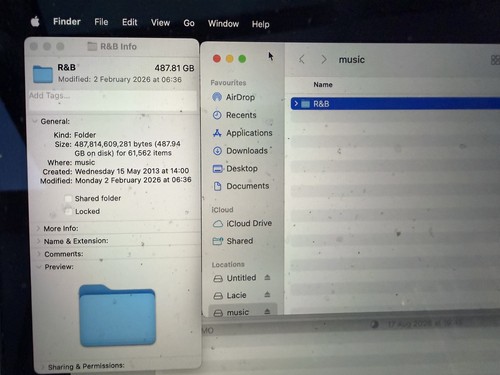Click the Add Tags field

click(112, 100)
